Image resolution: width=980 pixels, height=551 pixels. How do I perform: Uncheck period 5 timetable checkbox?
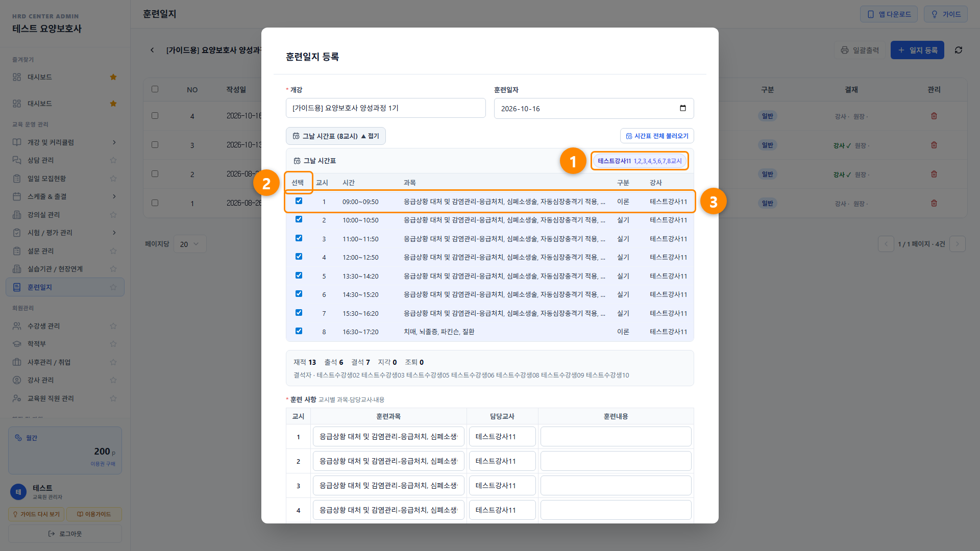point(299,275)
